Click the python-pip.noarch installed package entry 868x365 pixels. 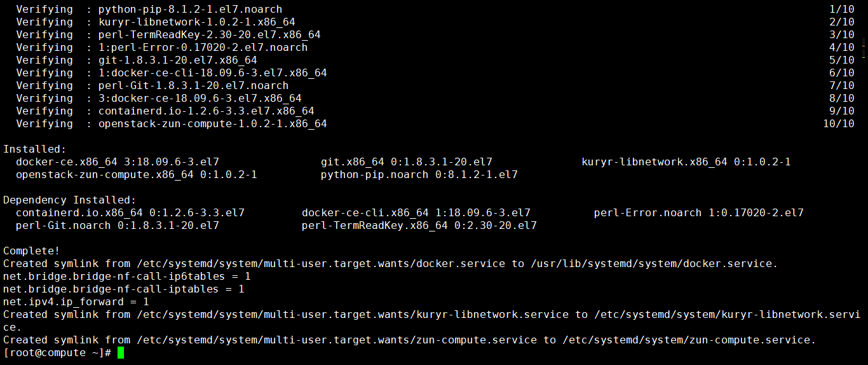(x=419, y=175)
